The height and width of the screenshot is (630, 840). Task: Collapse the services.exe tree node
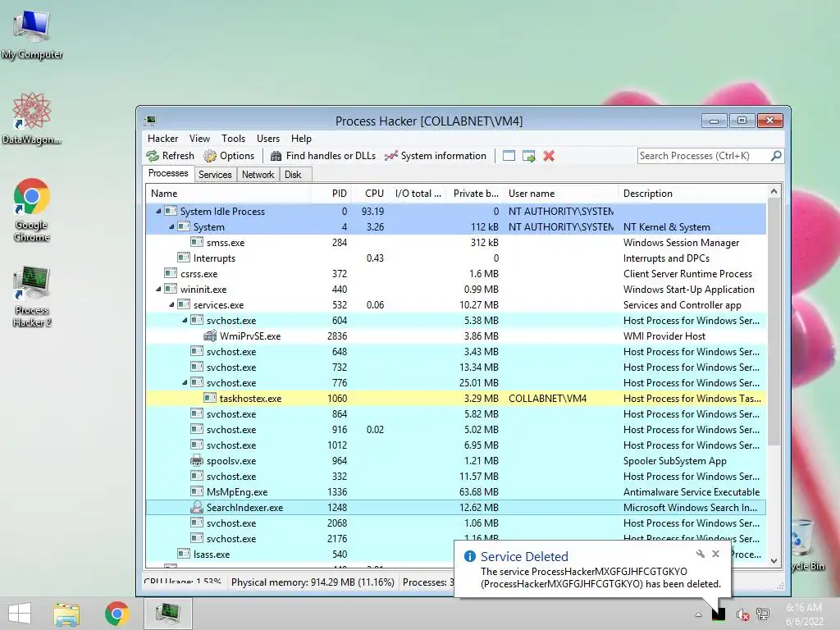tap(171, 305)
